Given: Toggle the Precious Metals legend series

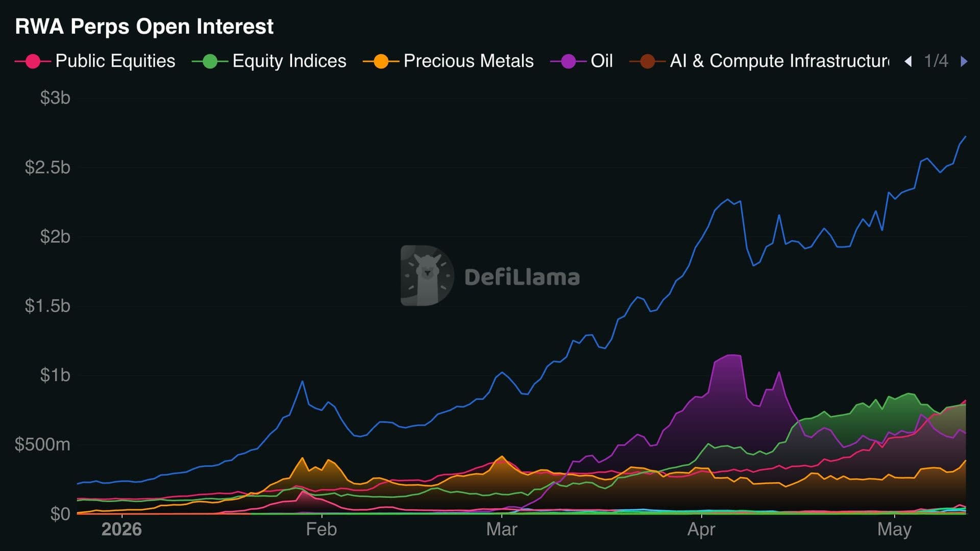Looking at the screenshot, I should click(448, 61).
